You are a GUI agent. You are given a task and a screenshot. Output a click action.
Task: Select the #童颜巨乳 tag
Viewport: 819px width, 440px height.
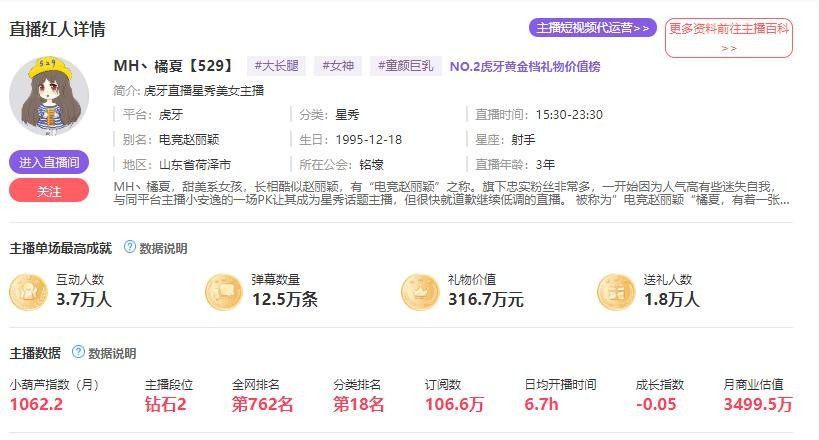(x=407, y=66)
